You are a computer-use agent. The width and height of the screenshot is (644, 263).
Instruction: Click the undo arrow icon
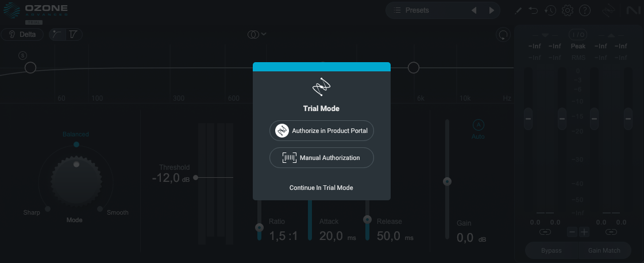pos(533,10)
